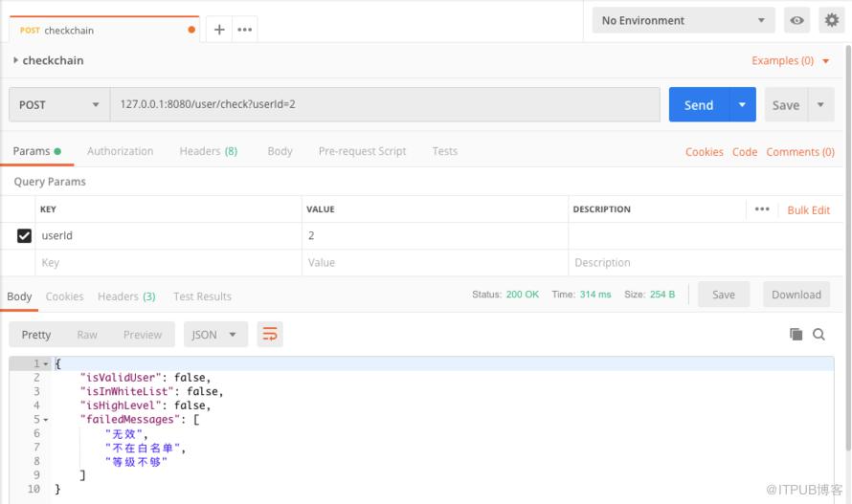Open a new request tab with plus icon
852x504 pixels.
pyautogui.click(x=219, y=30)
